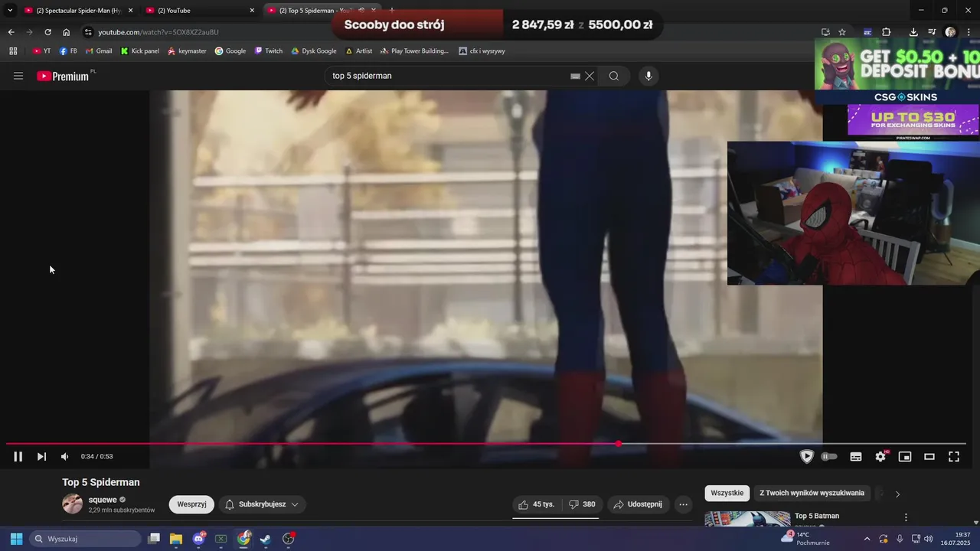Toggle subtitles in the video player

[x=856, y=457]
